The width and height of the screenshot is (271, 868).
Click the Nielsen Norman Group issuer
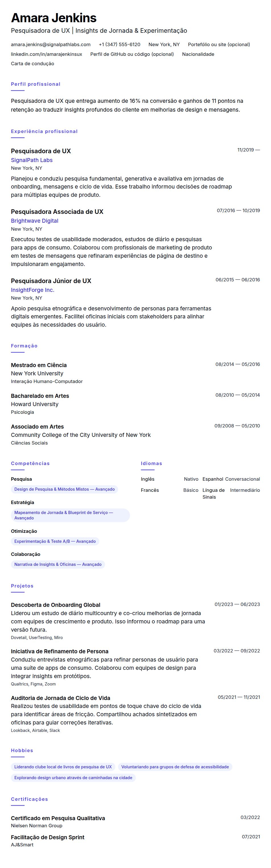36,826
